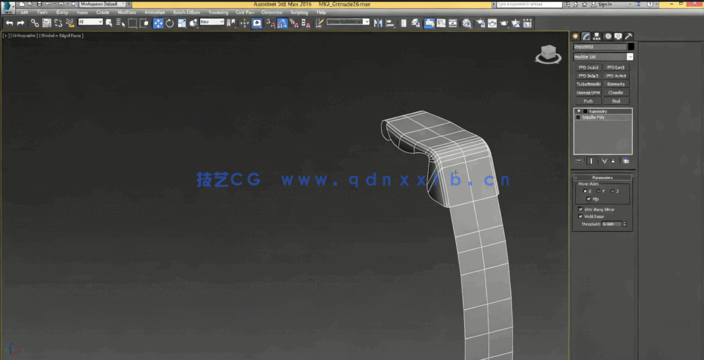This screenshot has width=704, height=360.
Task: Activate the Select and Move tool
Action: (x=158, y=23)
